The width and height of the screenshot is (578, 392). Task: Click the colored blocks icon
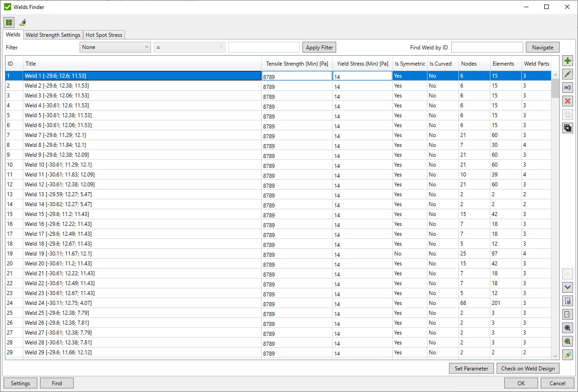click(568, 355)
